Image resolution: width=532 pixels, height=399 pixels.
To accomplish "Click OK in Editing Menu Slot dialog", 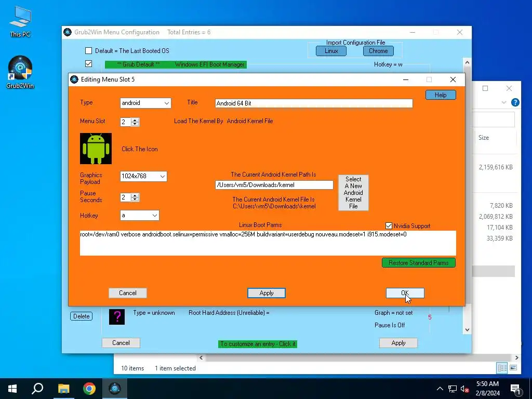I will (405, 293).
